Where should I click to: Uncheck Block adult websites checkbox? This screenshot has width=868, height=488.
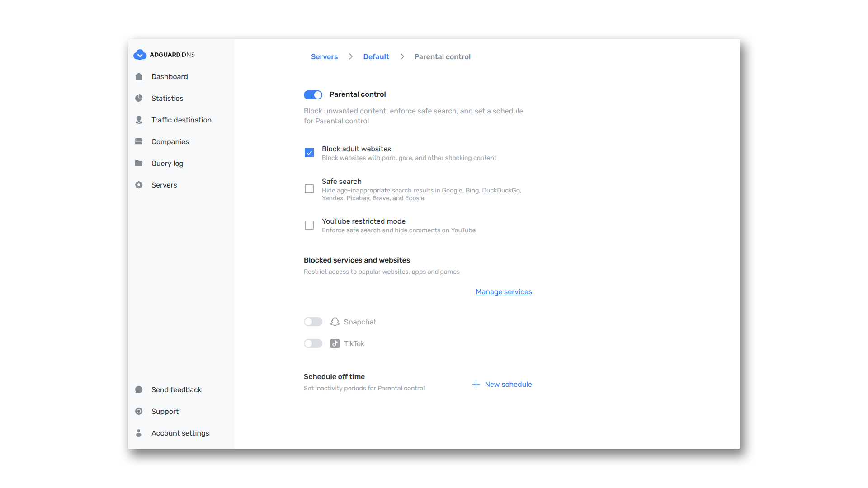pyautogui.click(x=309, y=153)
